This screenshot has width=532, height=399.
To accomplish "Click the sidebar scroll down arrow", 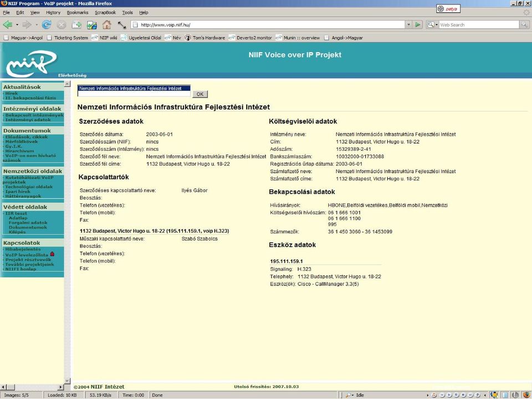I will click(67, 381).
